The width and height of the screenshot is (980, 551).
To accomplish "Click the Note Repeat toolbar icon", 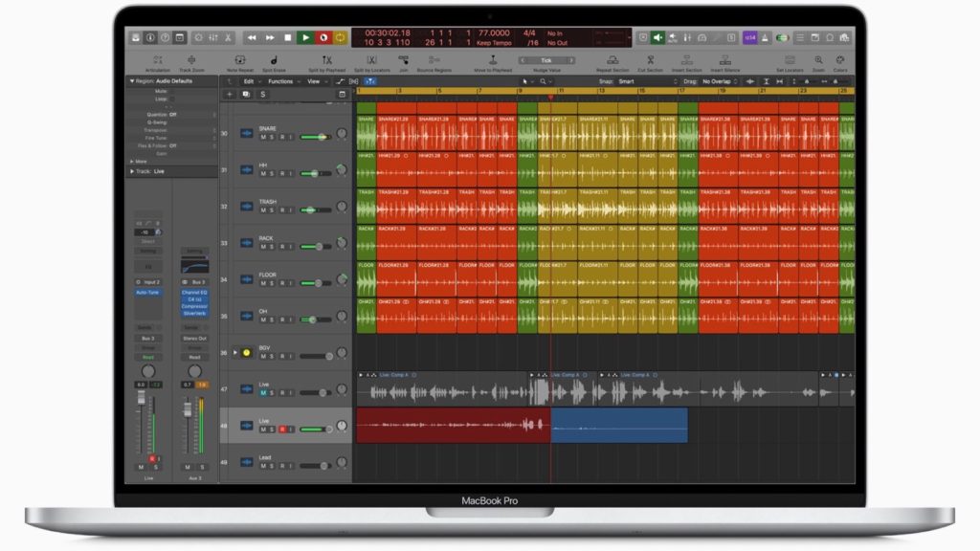I will [x=240, y=60].
